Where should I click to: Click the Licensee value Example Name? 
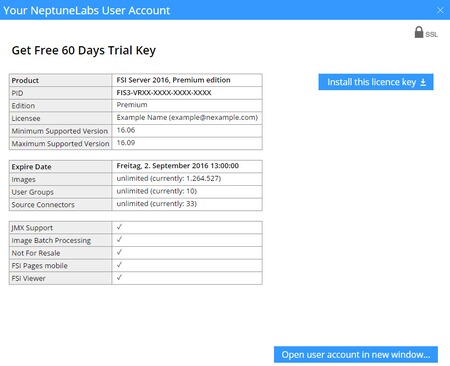click(x=187, y=118)
